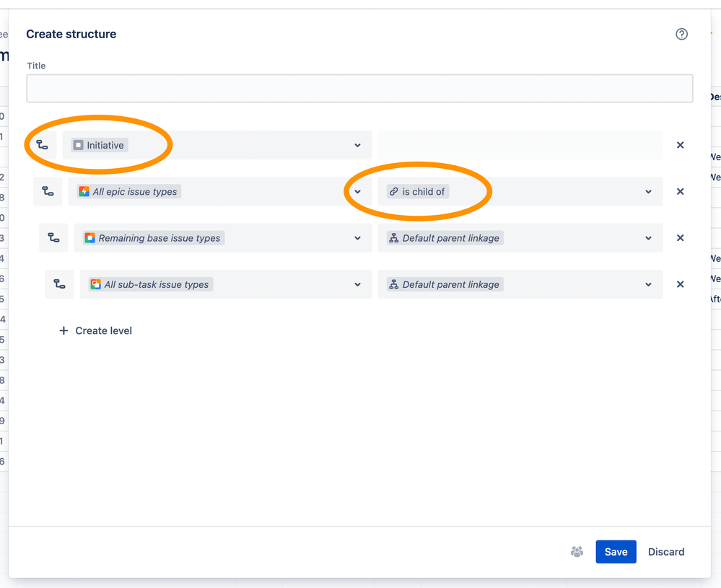
Task: Click the hierarchy icon beside Initiative row
Action: click(x=43, y=145)
